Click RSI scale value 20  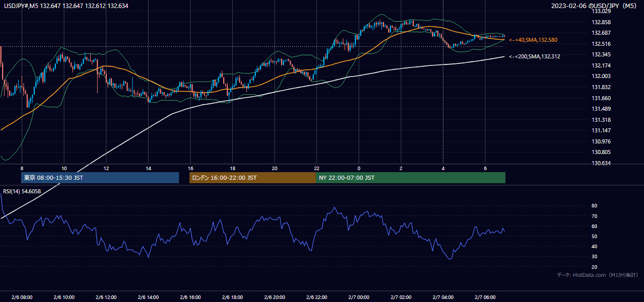(x=594, y=267)
